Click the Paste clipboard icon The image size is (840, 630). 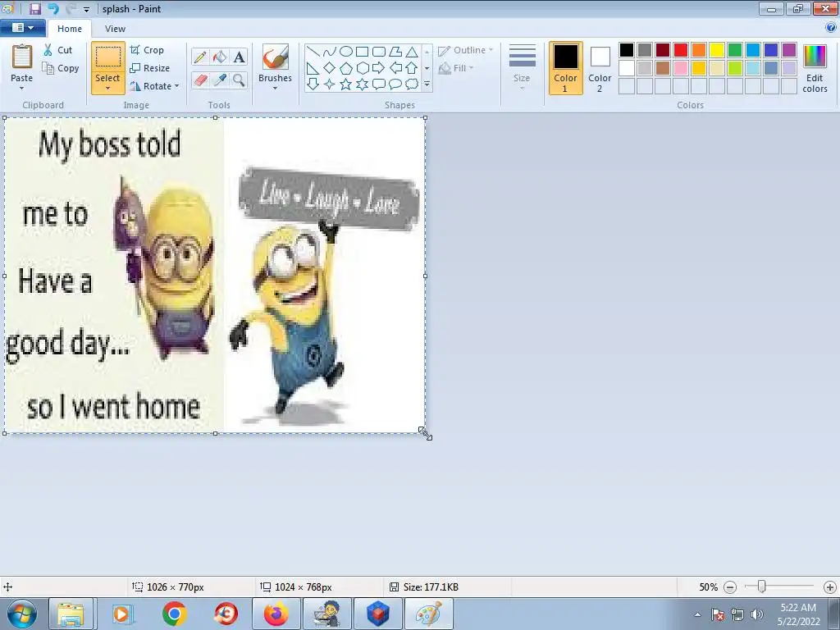coord(22,57)
